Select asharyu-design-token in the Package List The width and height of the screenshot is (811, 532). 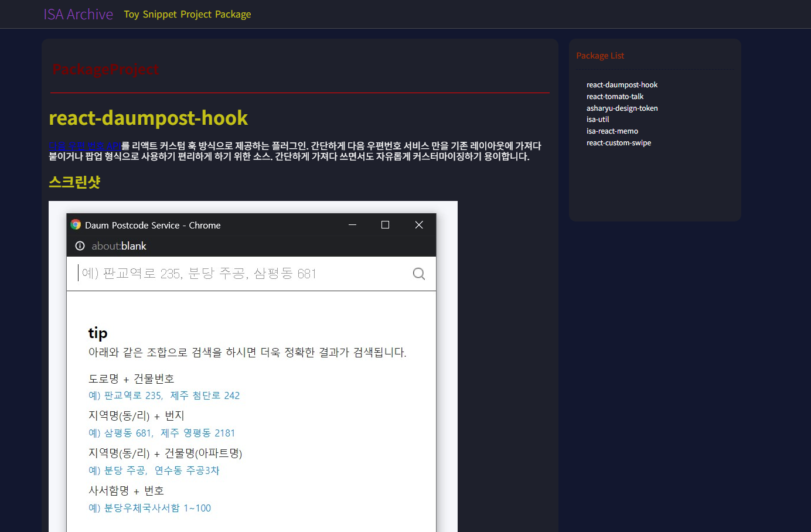pyautogui.click(x=622, y=108)
